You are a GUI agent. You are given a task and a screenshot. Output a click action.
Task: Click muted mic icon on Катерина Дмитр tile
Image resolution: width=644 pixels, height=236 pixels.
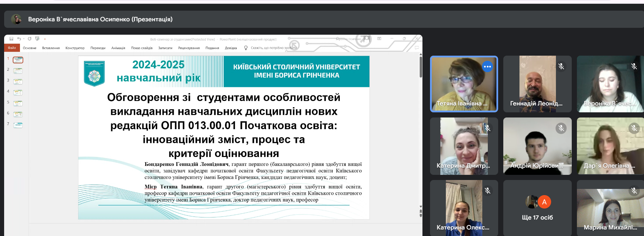tap(487, 128)
